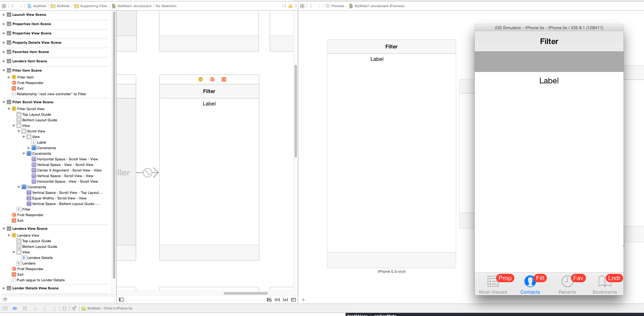Open the assistant editor related items grid
The height and width of the screenshot is (316, 644).
pos(302,6)
